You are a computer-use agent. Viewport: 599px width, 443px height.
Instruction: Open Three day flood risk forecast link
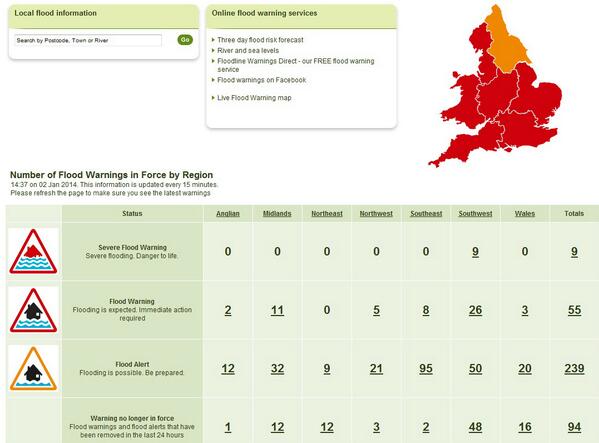[260, 40]
